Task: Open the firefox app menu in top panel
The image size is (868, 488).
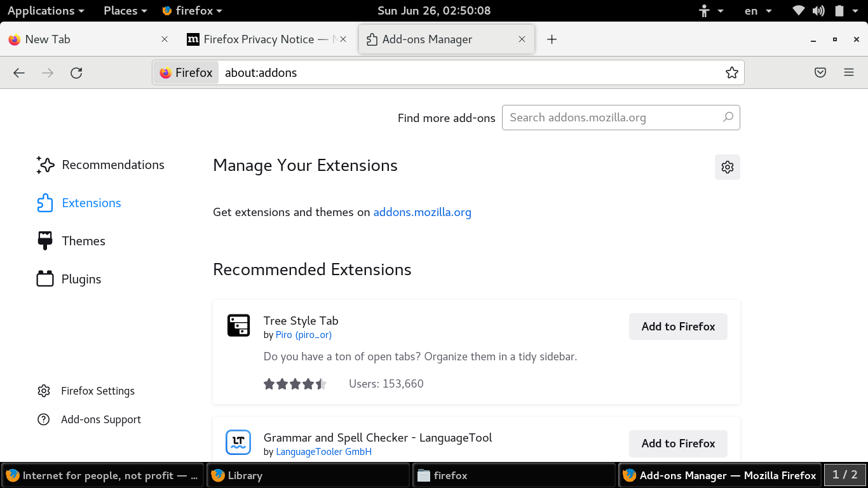Action: click(192, 11)
